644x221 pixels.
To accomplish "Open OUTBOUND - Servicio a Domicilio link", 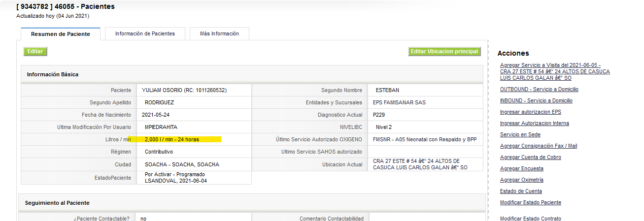I will tap(539, 90).
